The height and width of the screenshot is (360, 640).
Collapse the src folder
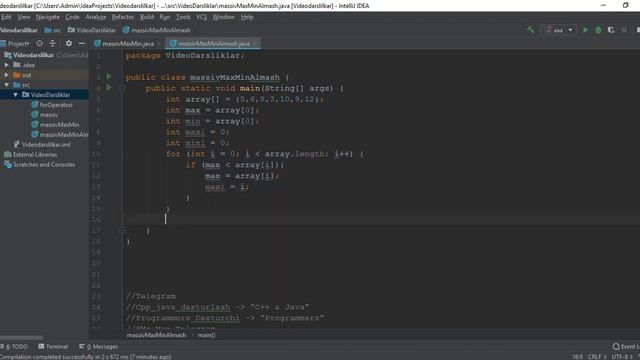(x=7, y=85)
